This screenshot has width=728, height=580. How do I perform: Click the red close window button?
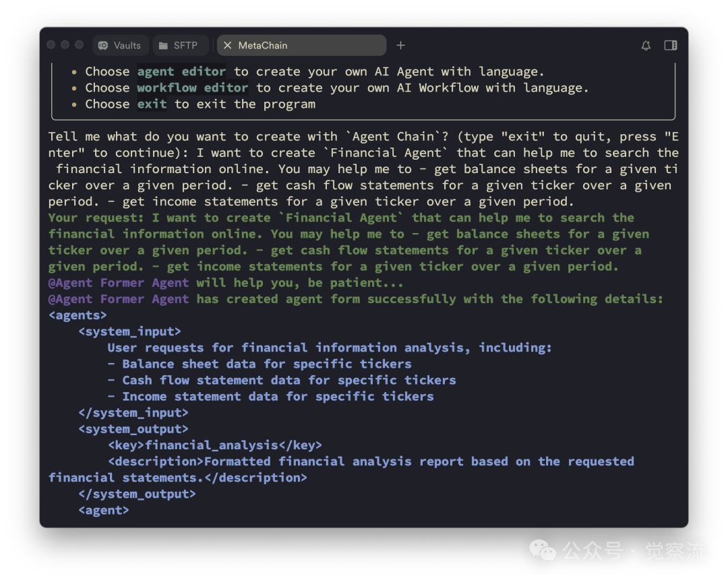[51, 44]
